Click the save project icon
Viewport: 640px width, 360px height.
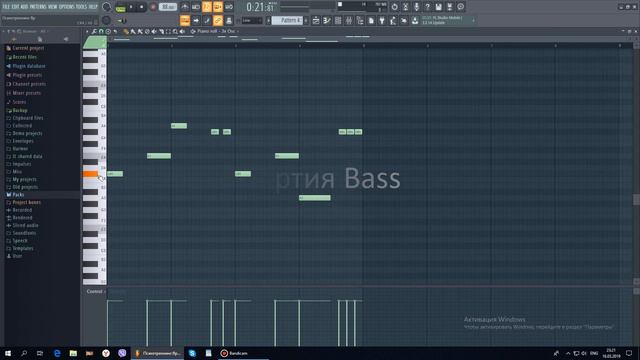click(438, 7)
